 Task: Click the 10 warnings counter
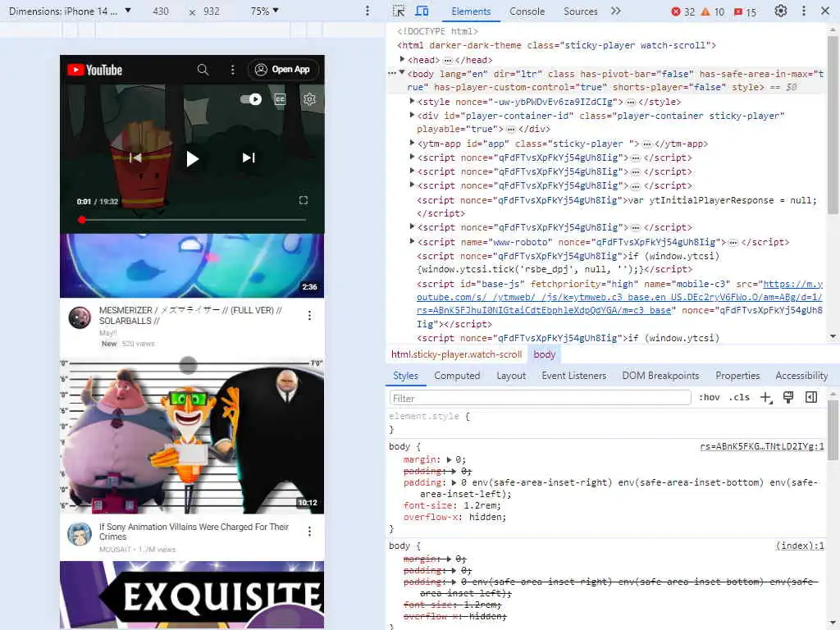713,11
